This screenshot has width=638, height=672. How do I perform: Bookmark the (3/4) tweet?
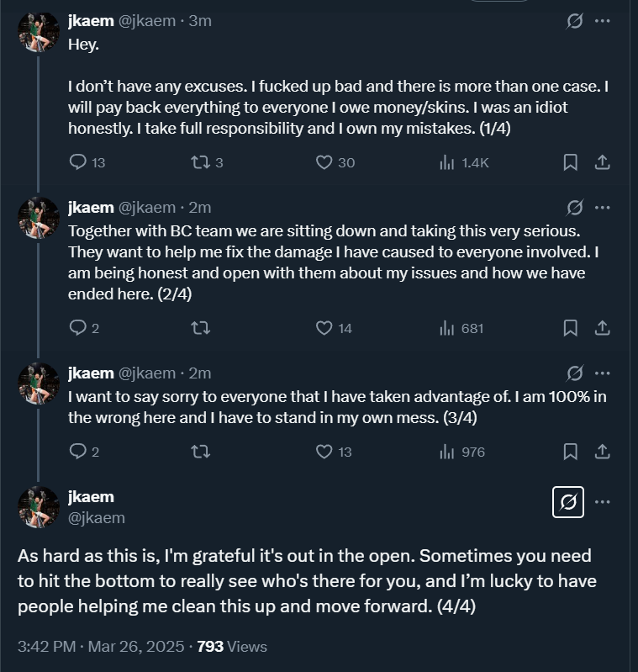tap(570, 452)
